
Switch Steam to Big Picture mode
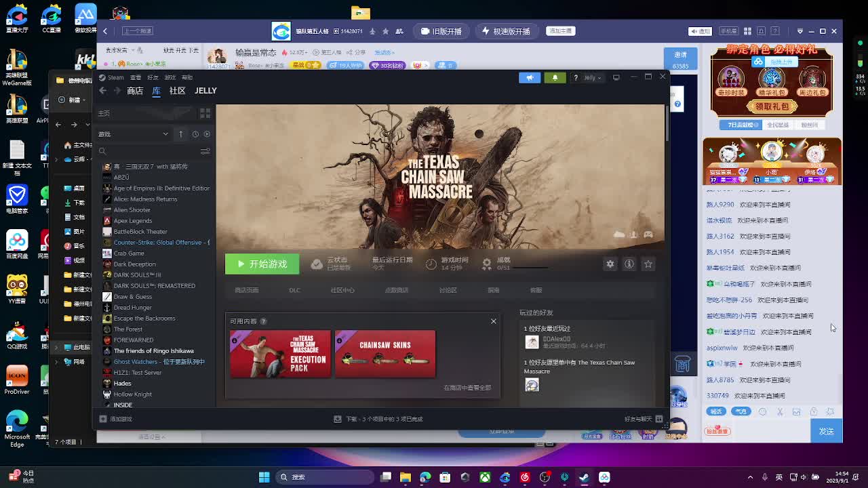(x=616, y=77)
